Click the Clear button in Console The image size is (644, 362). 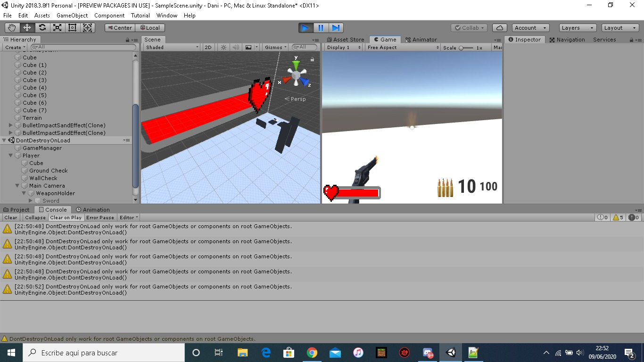(11, 217)
